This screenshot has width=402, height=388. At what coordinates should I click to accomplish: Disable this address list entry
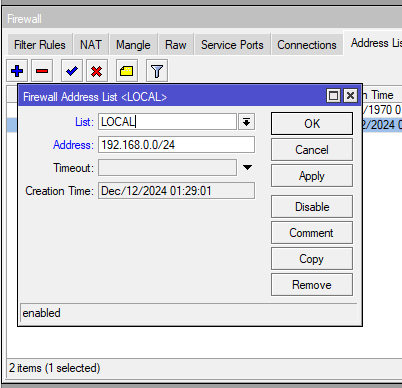pyautogui.click(x=312, y=207)
